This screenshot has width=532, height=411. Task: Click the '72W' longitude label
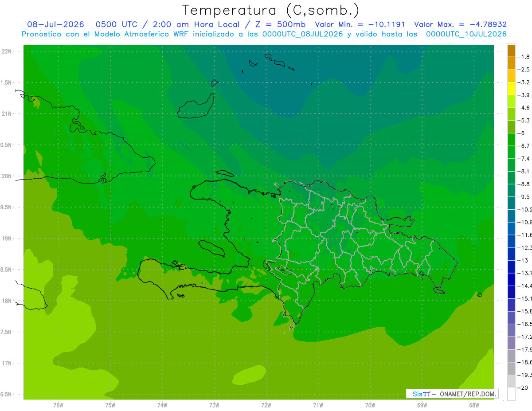click(x=266, y=405)
